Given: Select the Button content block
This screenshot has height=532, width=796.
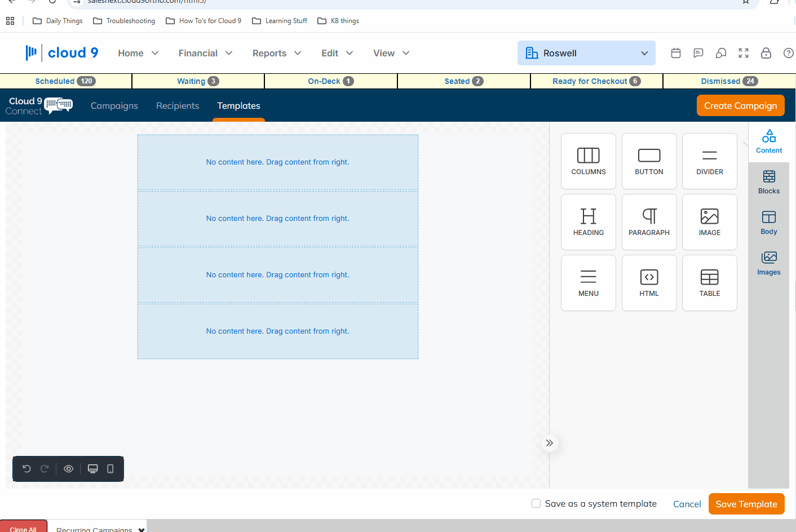Looking at the screenshot, I should click(649, 161).
